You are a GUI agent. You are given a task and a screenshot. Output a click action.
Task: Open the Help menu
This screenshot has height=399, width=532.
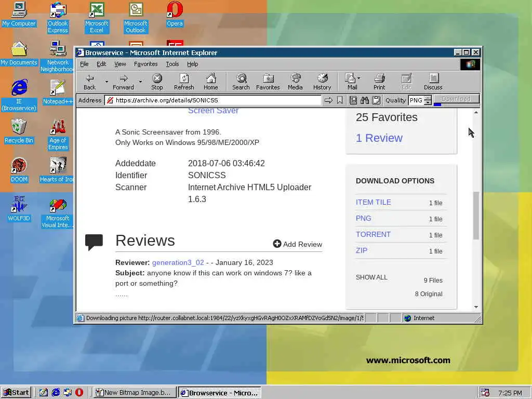[192, 64]
